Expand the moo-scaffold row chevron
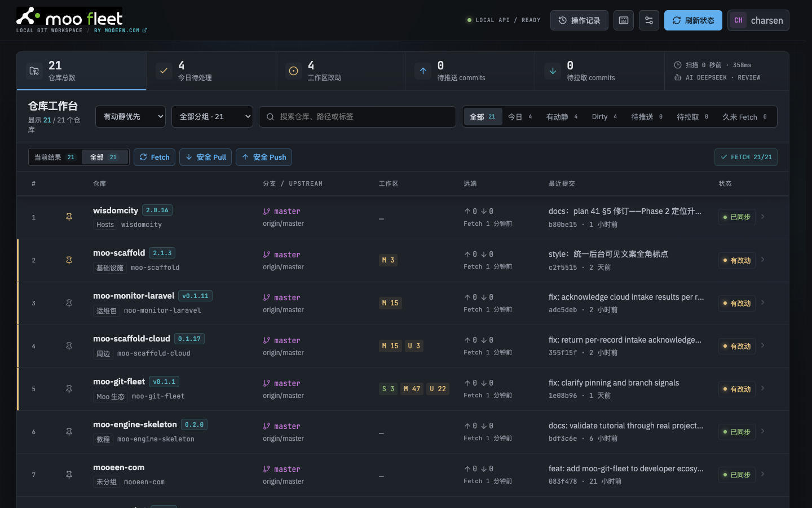Screen dimensions: 812x508 [x=763, y=260]
